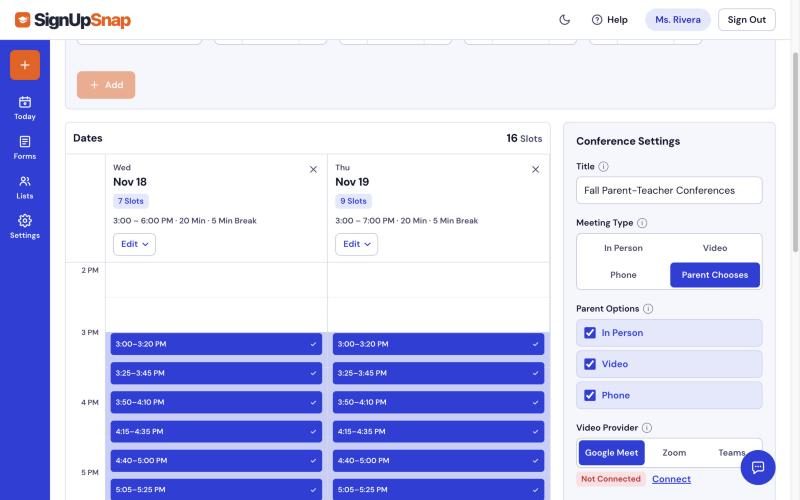Toggle Nov 18 slot 3:50–4:10 PM
The image size is (800, 500).
tap(216, 402)
